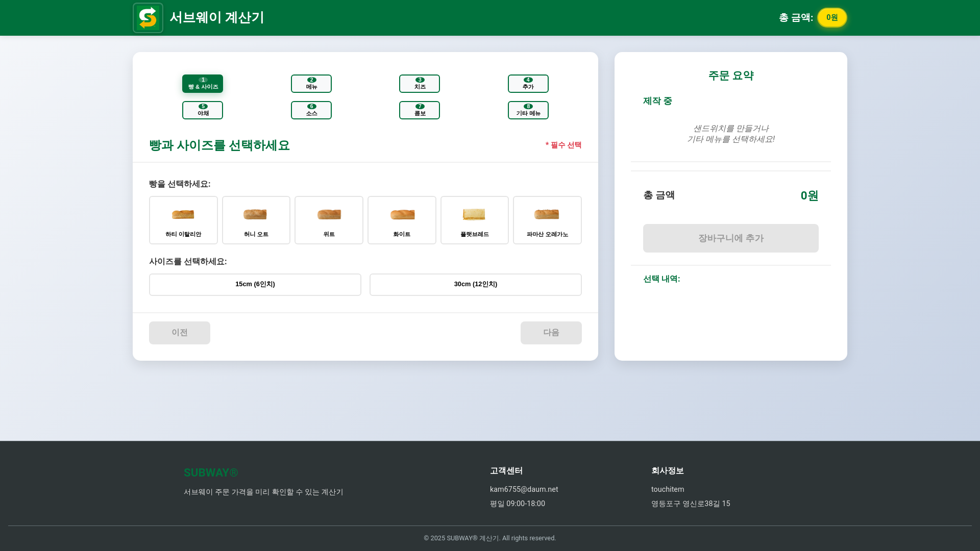Image resolution: width=980 pixels, height=551 pixels.
Task: Open step 7 콤보 tab
Action: (x=420, y=110)
